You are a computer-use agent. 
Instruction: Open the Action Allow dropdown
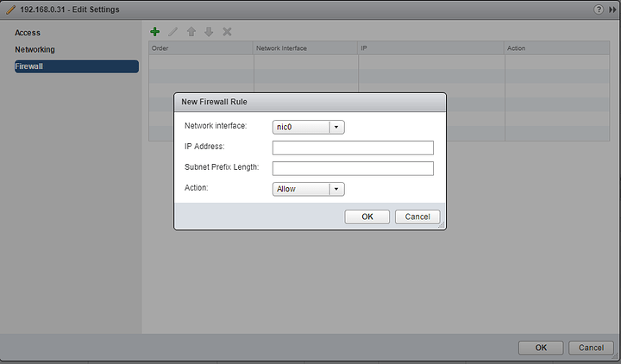point(309,189)
